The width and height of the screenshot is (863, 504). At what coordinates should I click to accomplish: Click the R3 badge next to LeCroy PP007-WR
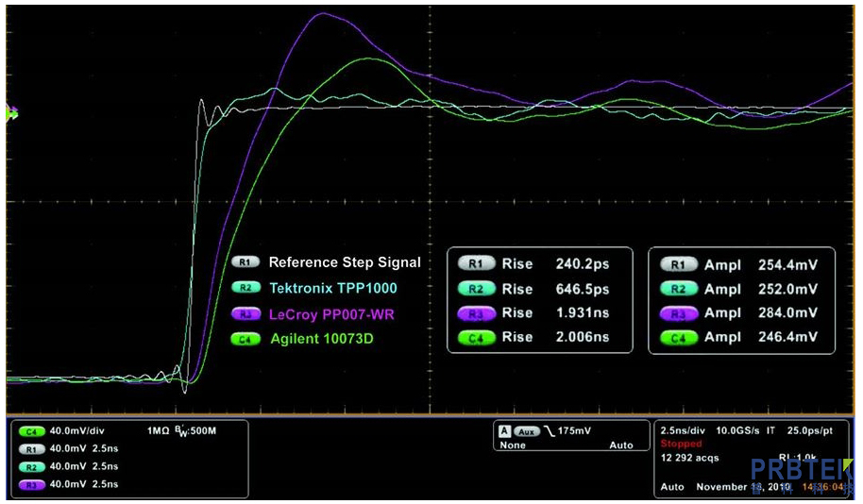[x=245, y=313]
